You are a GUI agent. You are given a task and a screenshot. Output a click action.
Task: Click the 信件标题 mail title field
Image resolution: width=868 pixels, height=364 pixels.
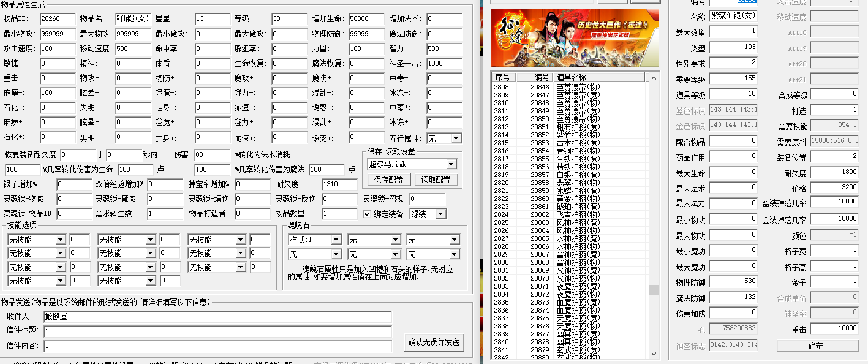click(217, 332)
